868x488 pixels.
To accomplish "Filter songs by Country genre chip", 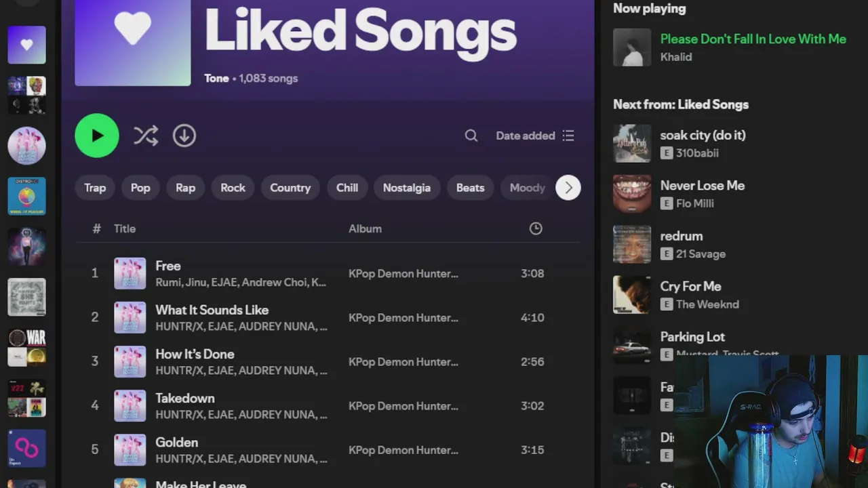I will click(x=290, y=188).
